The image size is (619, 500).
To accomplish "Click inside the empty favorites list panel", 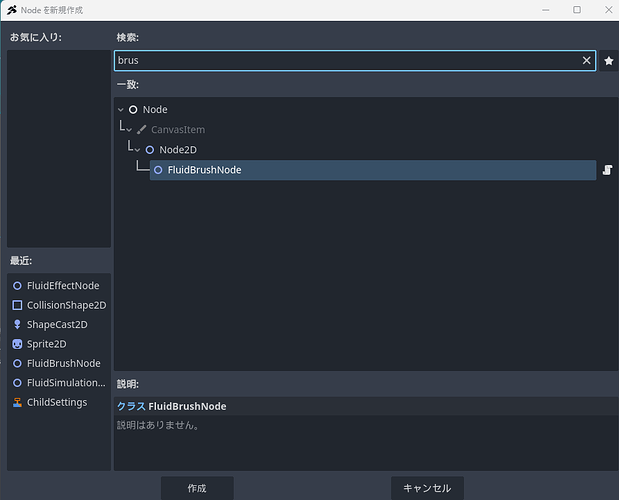I will pos(59,148).
